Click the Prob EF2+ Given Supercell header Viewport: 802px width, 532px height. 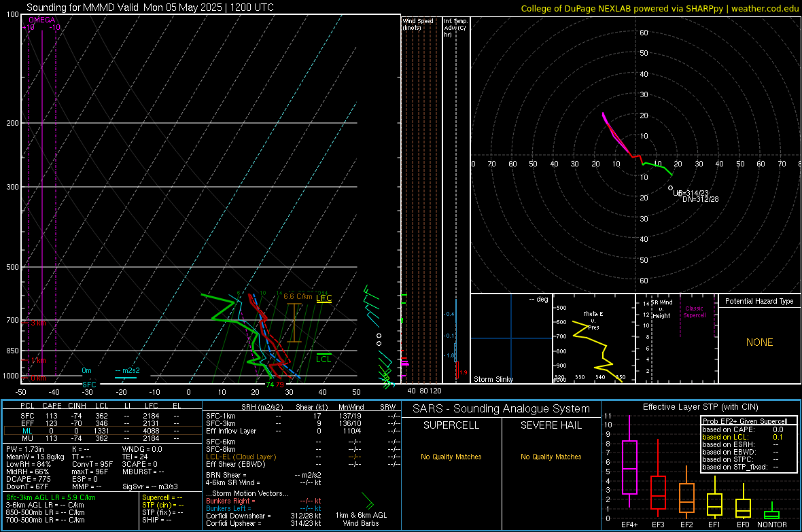click(745, 421)
